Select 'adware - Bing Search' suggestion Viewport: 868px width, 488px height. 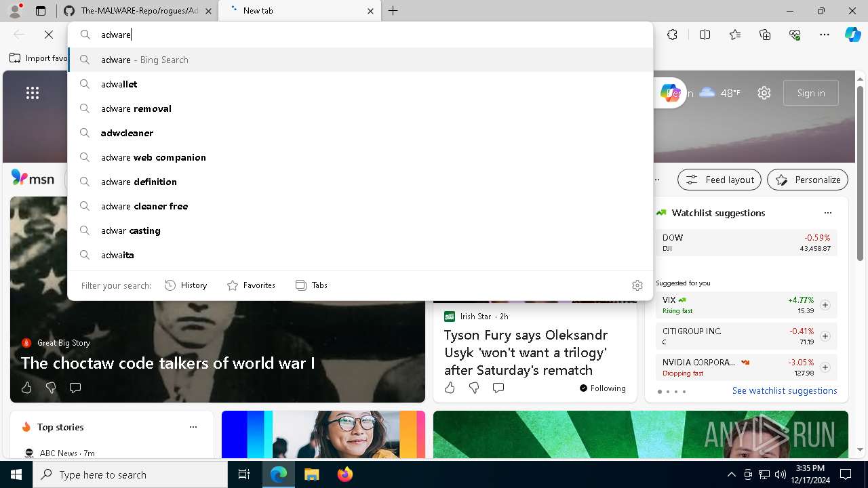360,60
